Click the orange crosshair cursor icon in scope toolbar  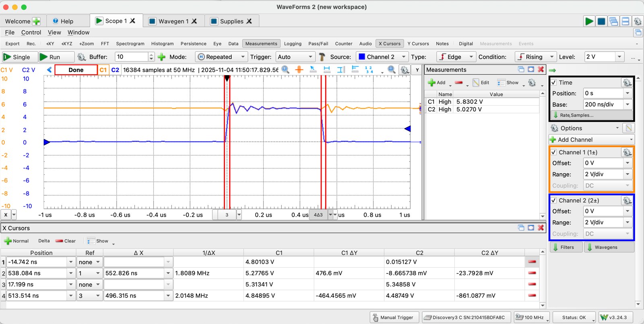point(299,70)
